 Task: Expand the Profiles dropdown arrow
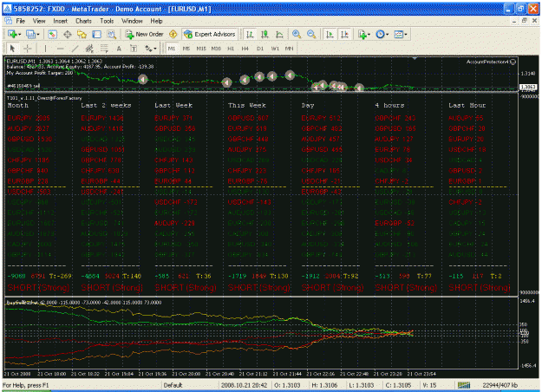coord(38,34)
